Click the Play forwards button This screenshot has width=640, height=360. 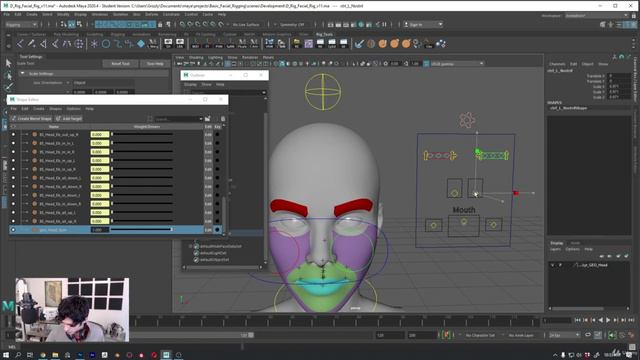[x=608, y=320]
